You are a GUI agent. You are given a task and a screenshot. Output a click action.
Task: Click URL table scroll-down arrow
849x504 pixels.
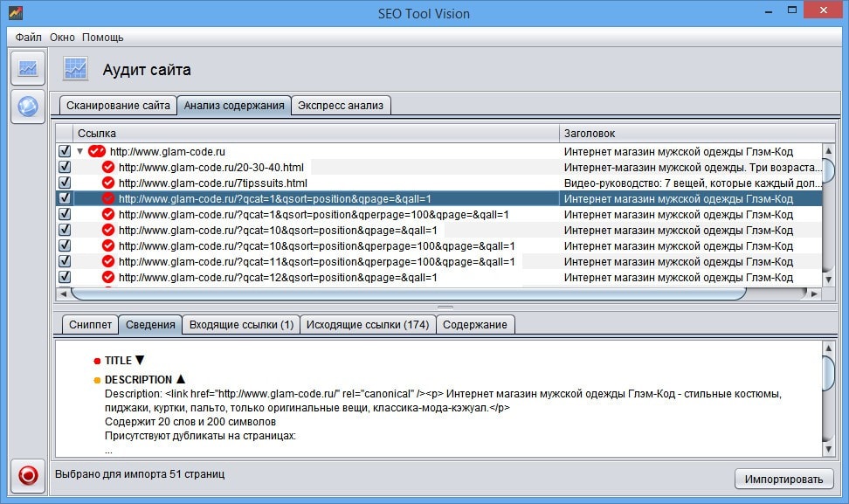[828, 280]
